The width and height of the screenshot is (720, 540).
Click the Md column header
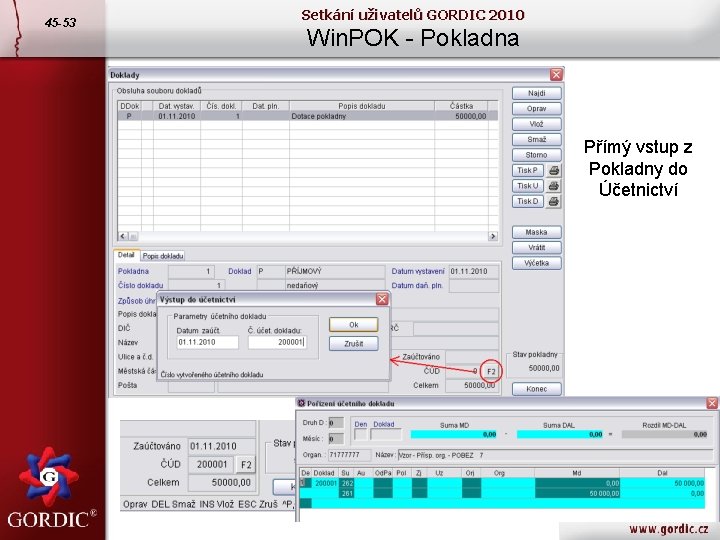tap(577, 473)
